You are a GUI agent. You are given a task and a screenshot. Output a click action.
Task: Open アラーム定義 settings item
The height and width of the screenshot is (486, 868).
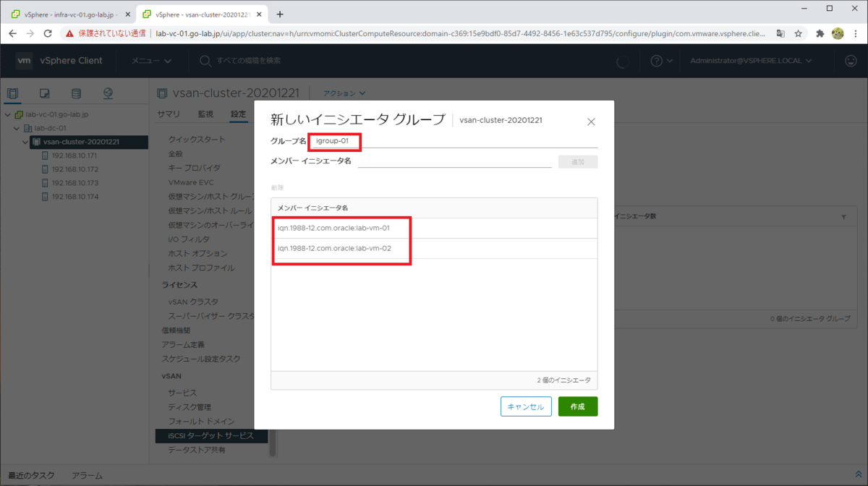tap(183, 344)
